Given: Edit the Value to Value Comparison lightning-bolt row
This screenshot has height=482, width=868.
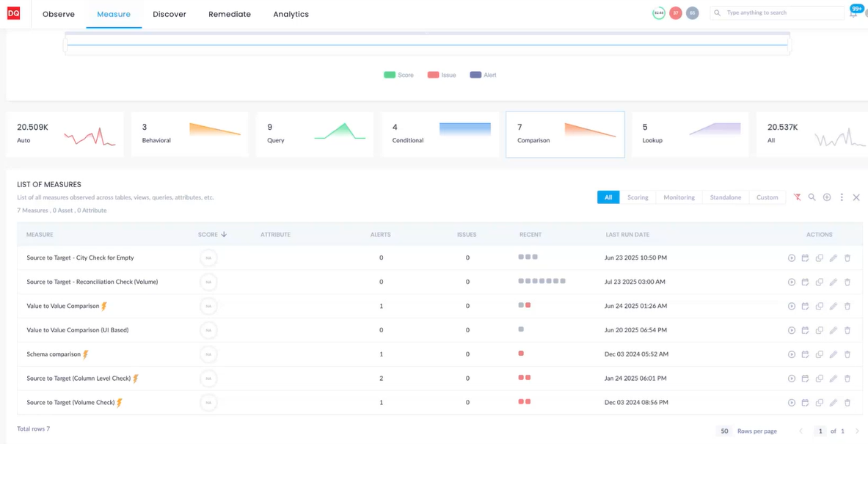Looking at the screenshot, I should pyautogui.click(x=833, y=306).
